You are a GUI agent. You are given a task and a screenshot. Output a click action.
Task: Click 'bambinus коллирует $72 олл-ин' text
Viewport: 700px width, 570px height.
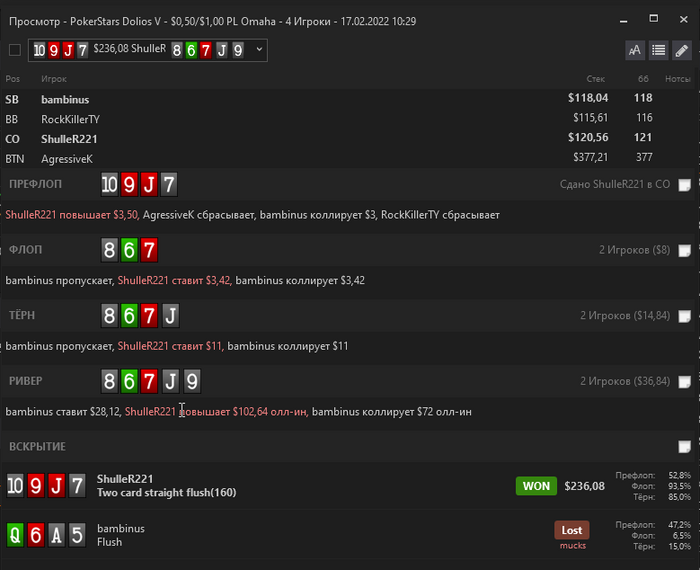[x=392, y=412]
